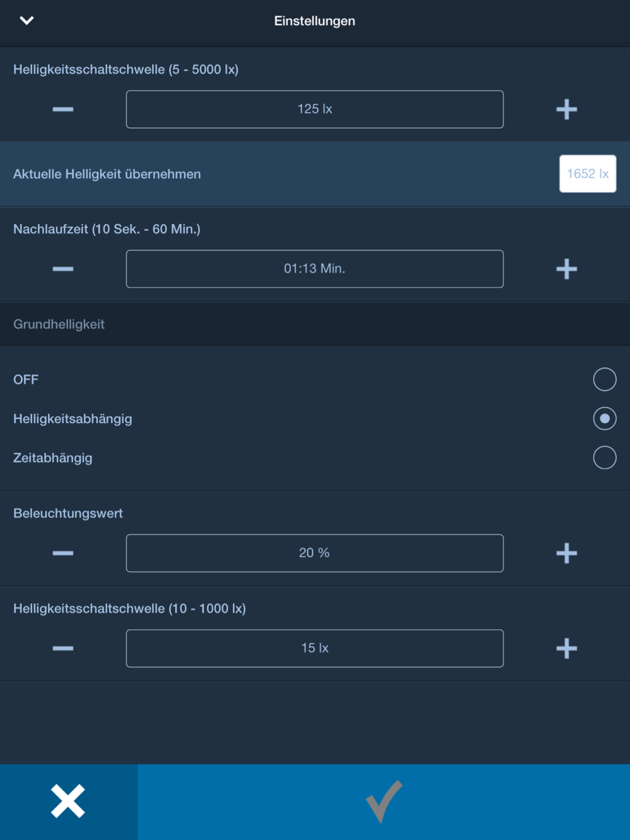
Task: Increase the 125 lx brightness threshold
Action: 566,109
